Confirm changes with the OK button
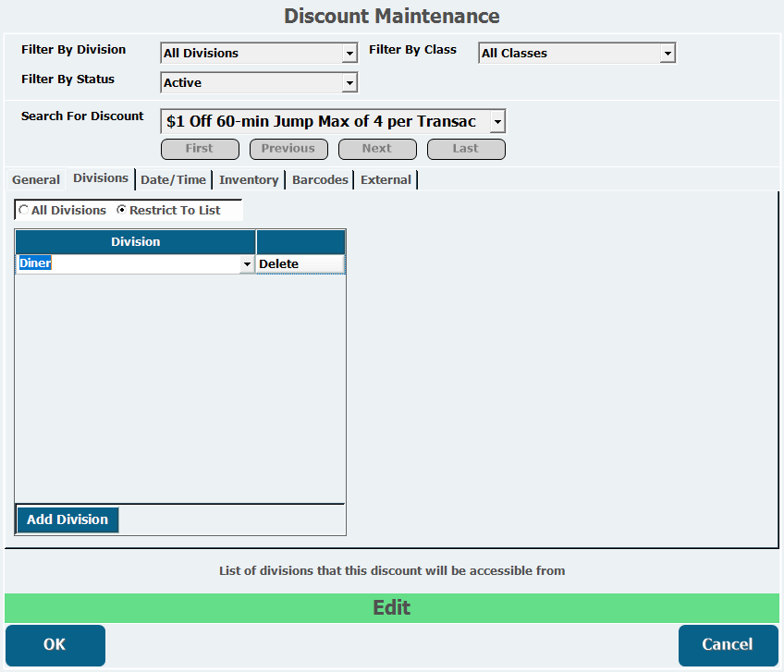 pyautogui.click(x=55, y=645)
